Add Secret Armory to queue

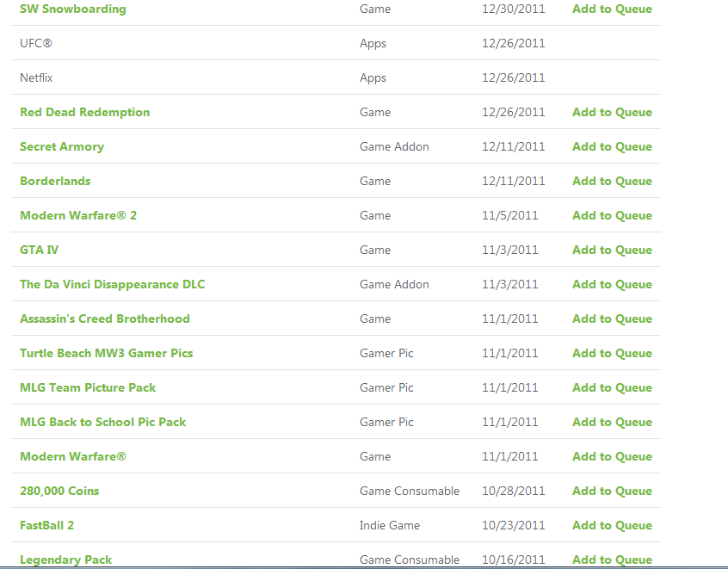pos(612,147)
